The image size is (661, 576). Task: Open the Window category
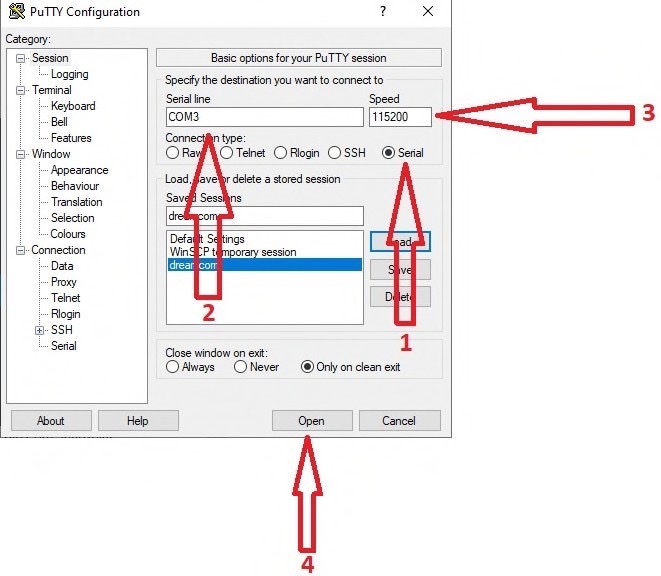click(51, 154)
